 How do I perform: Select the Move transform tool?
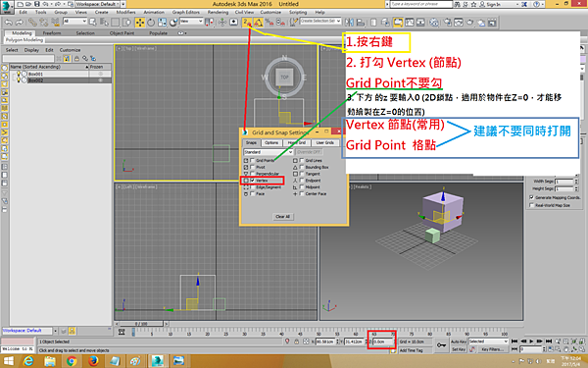point(140,23)
